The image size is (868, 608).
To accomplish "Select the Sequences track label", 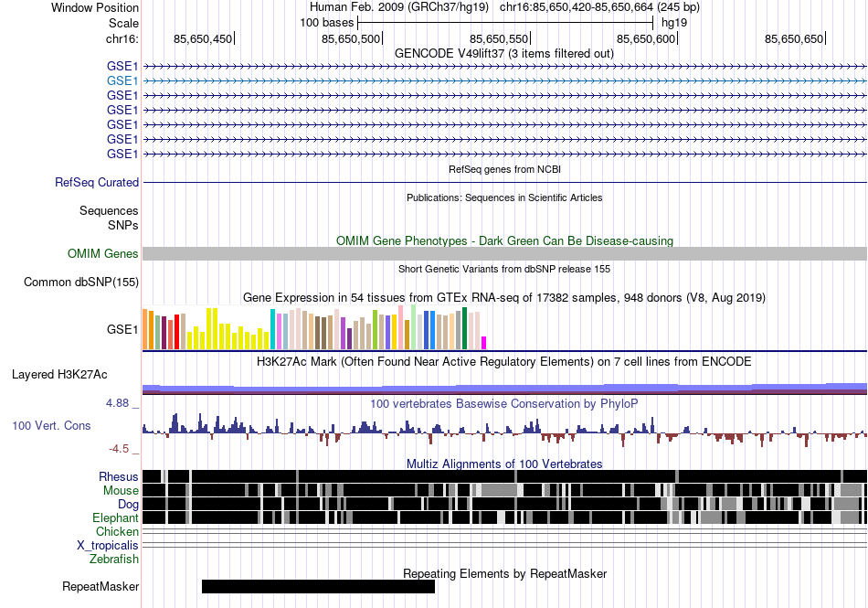I will click(x=109, y=211).
